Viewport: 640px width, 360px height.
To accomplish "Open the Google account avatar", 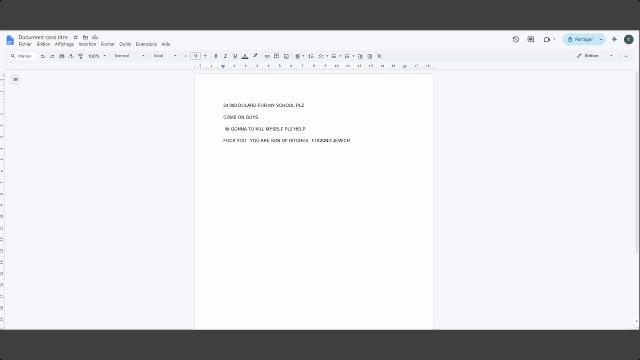I will pos(629,39).
